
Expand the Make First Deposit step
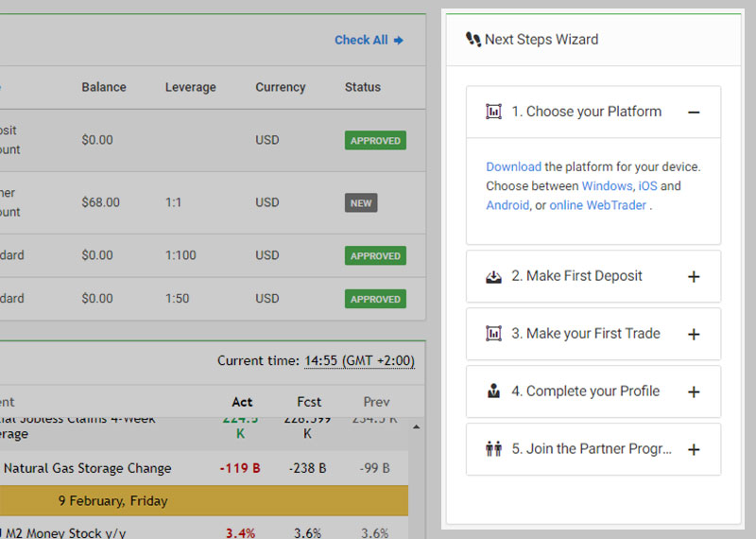694,277
